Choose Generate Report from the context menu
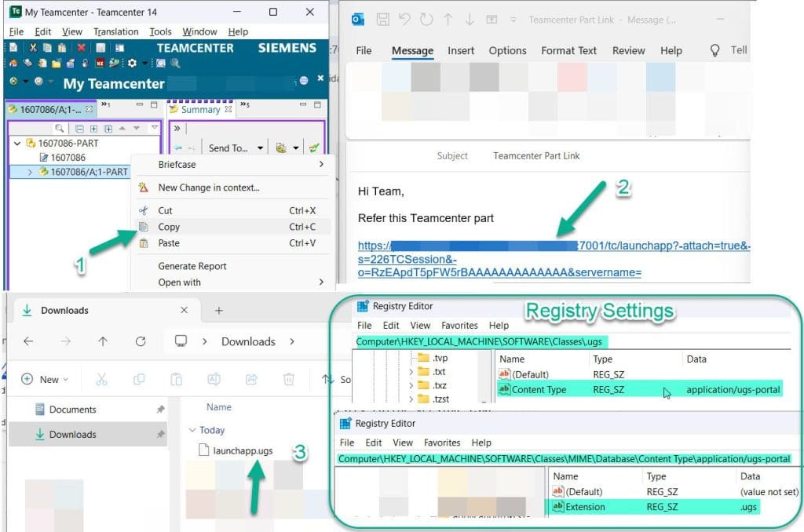The width and height of the screenshot is (804, 532). pyautogui.click(x=230, y=266)
